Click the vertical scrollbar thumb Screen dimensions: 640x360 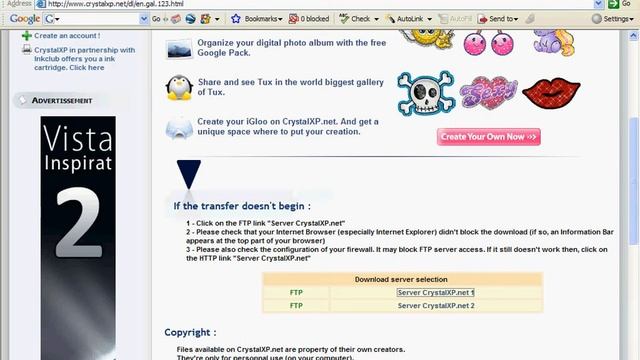coord(633,181)
